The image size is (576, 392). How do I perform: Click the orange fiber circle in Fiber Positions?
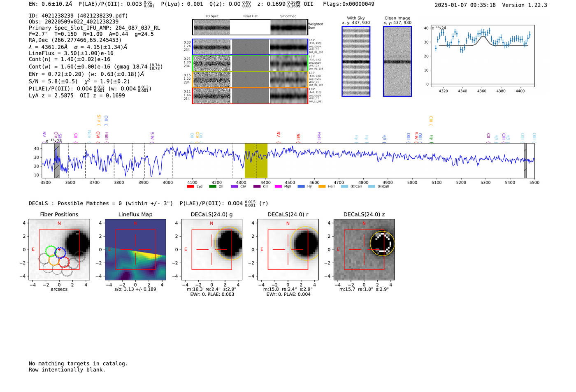[x=54, y=260]
